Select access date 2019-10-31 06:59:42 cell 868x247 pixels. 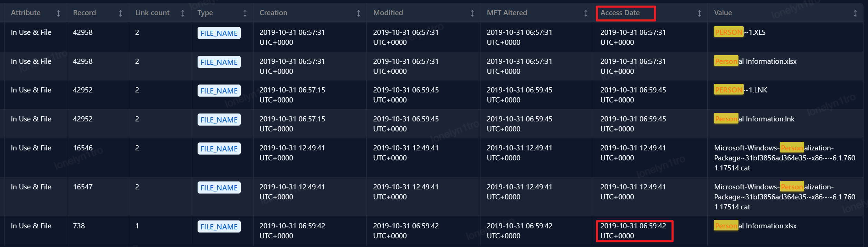point(633,231)
